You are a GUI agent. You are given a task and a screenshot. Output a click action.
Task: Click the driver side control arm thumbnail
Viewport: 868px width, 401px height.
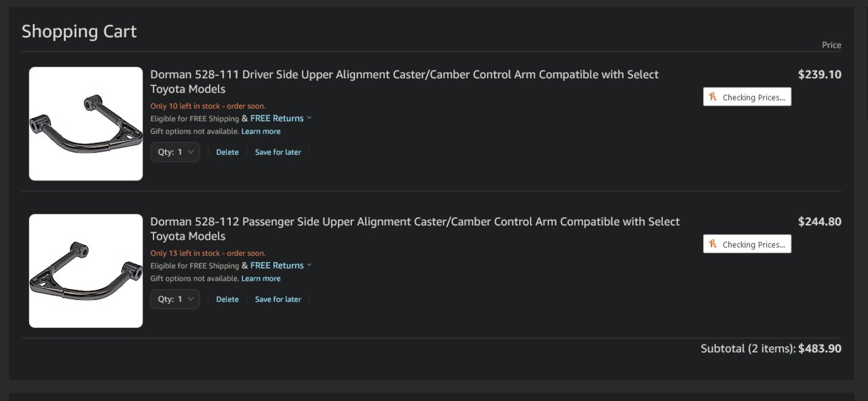[x=86, y=123]
